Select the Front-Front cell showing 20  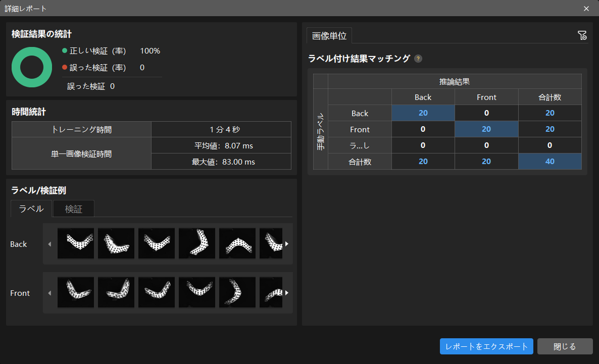tap(486, 129)
